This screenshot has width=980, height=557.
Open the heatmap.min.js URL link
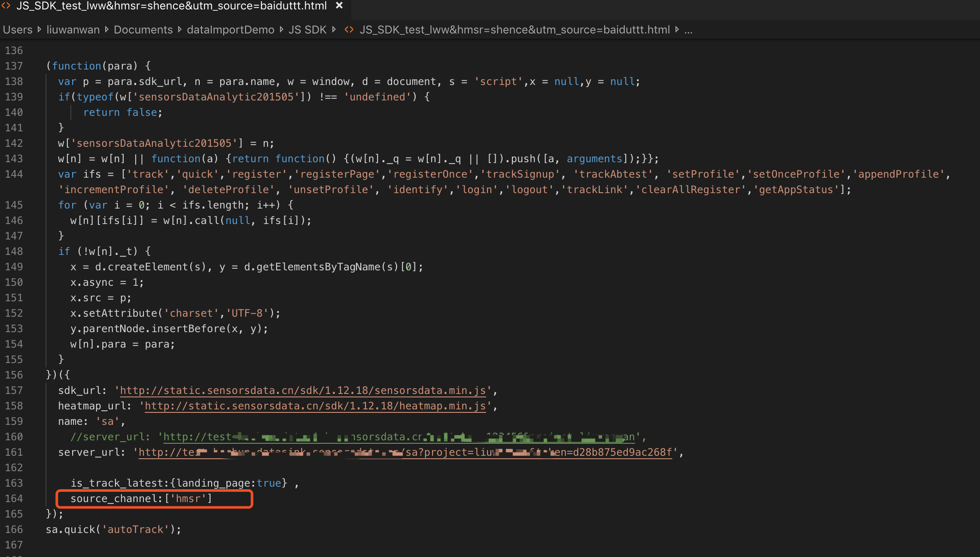tap(315, 406)
